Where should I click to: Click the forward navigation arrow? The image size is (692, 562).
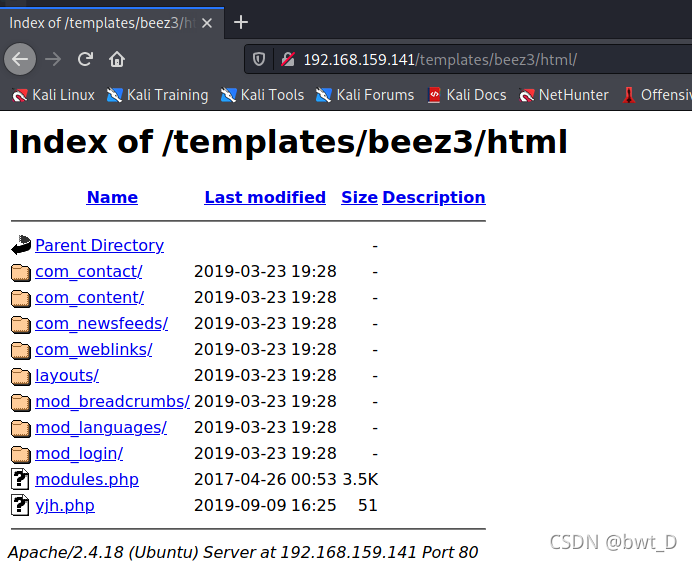(53, 59)
